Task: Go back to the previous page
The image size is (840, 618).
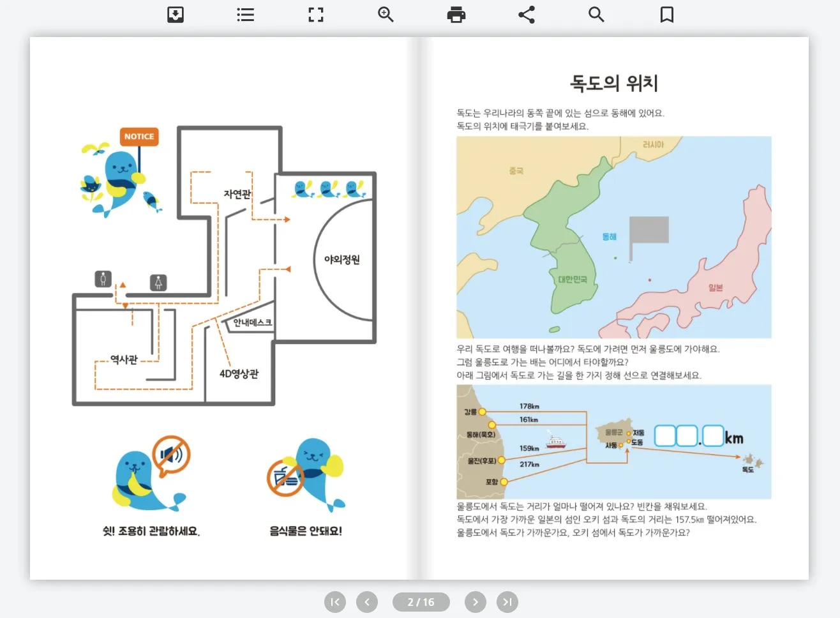Action: point(367,601)
